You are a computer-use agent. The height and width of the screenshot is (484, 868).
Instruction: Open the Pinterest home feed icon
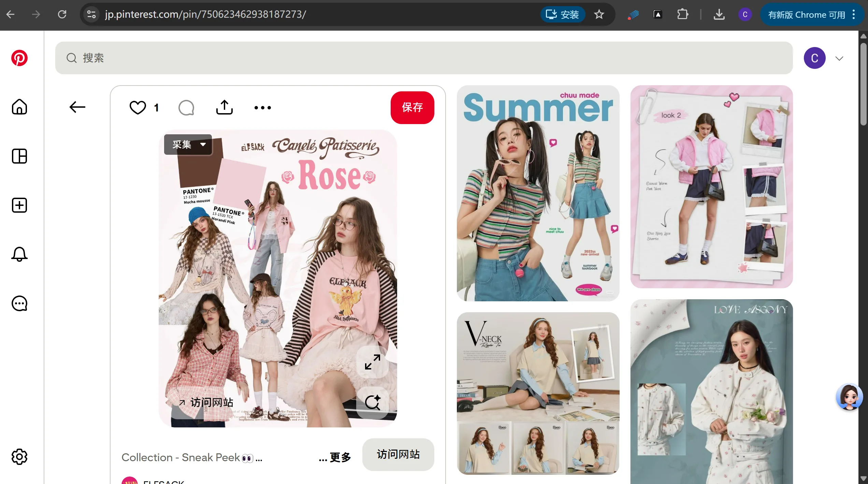[x=19, y=107]
